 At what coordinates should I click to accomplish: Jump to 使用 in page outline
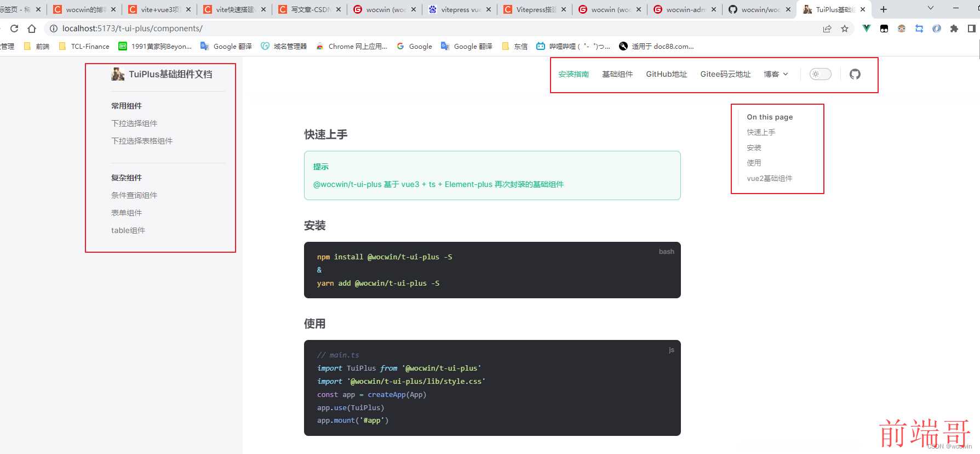tap(754, 163)
